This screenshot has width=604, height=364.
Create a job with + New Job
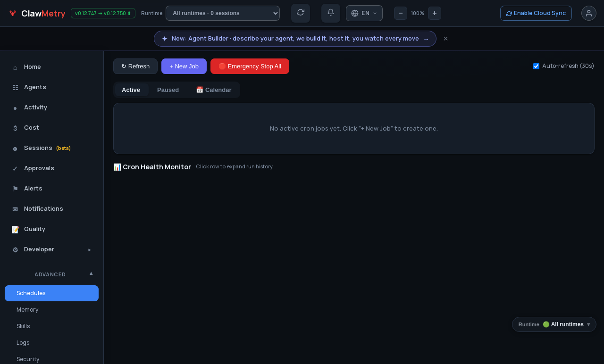tap(184, 66)
